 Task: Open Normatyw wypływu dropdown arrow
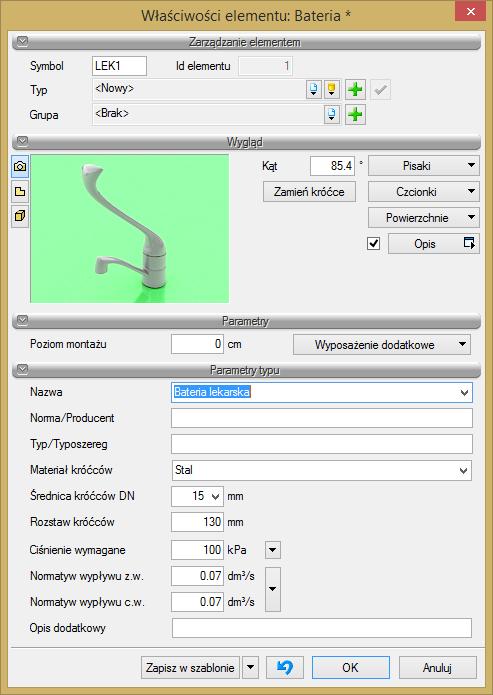coord(273,589)
